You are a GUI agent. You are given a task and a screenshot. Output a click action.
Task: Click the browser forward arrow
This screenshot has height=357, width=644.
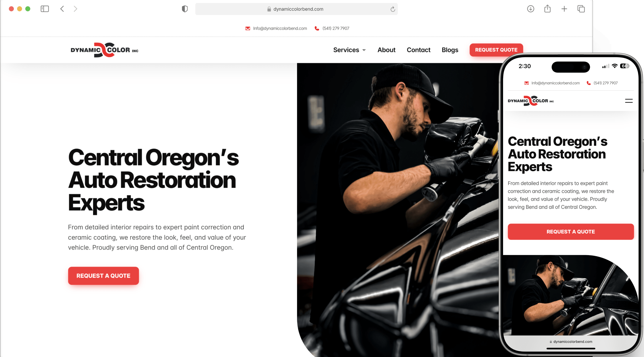point(75,9)
